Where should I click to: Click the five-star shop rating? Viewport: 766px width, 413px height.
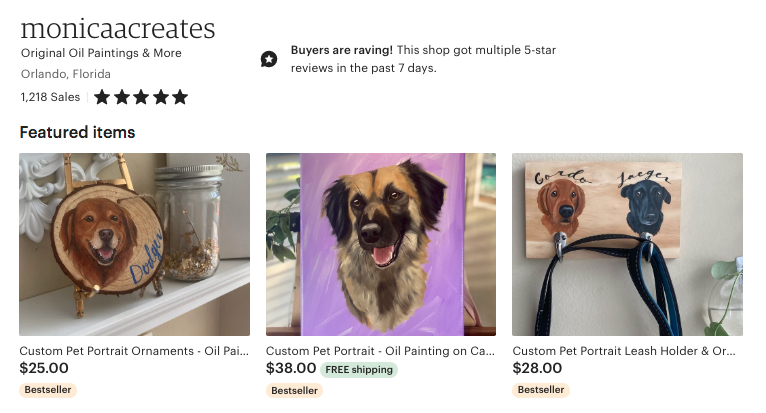141,98
